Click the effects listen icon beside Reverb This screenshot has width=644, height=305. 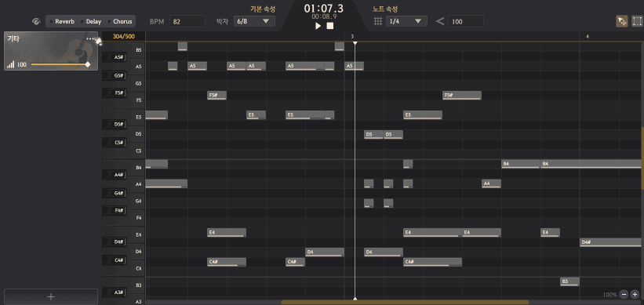[37, 21]
